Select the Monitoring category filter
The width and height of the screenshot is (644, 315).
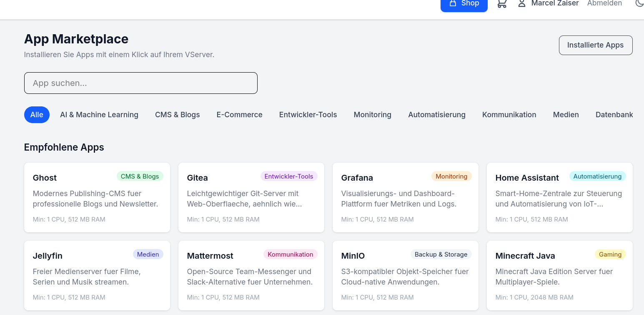click(x=372, y=114)
